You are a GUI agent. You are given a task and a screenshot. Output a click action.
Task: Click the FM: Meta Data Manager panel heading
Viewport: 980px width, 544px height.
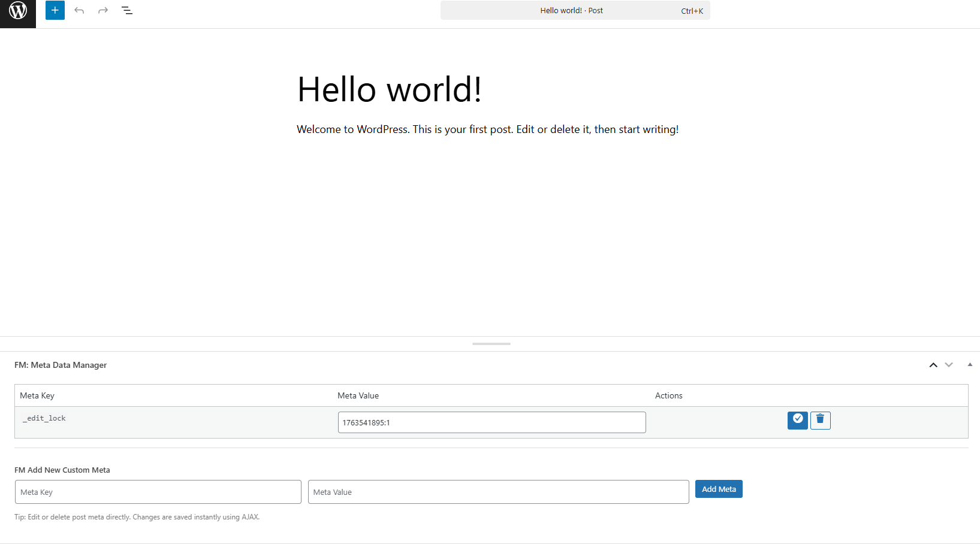(61, 365)
